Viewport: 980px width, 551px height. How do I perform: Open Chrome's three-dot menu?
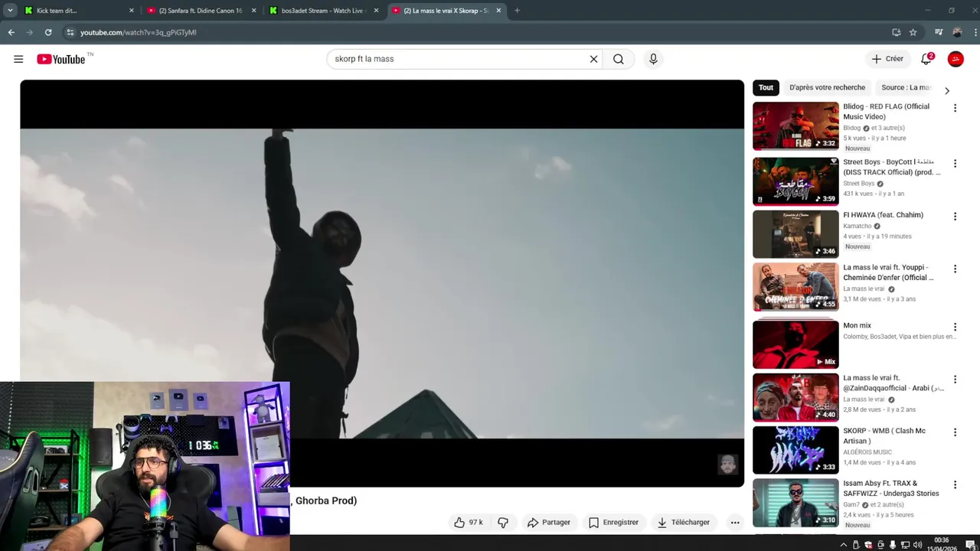(x=974, y=32)
